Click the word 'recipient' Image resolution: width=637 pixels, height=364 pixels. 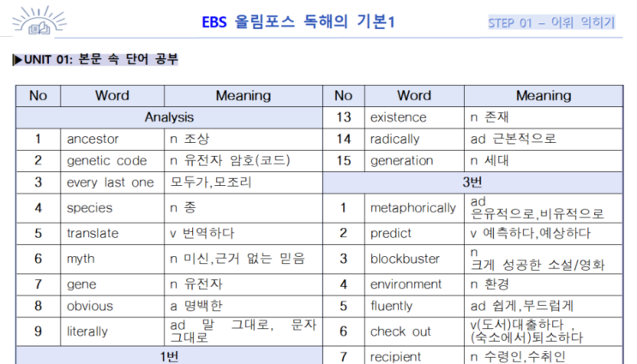pos(395,356)
